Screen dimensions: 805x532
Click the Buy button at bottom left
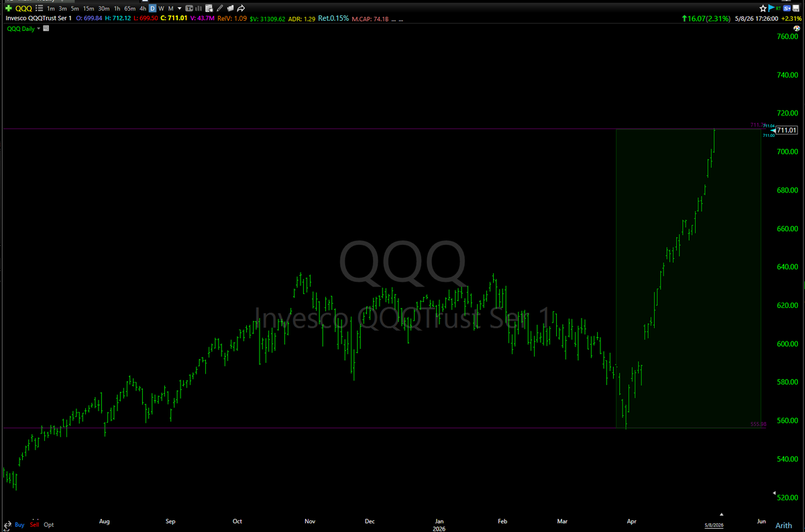[x=19, y=525]
